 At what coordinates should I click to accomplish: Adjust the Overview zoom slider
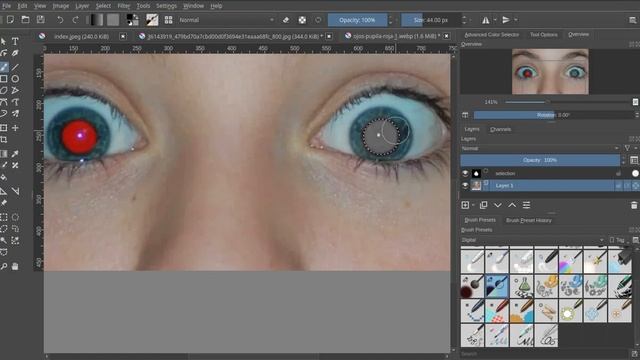click(567, 102)
